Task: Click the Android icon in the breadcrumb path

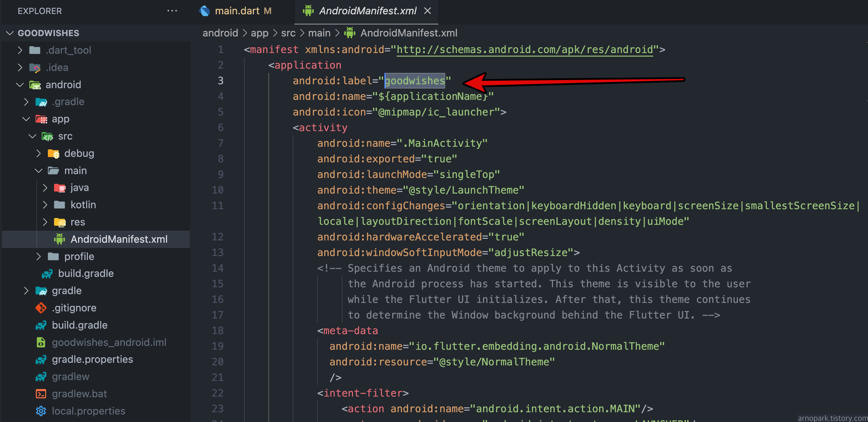Action: click(x=349, y=33)
